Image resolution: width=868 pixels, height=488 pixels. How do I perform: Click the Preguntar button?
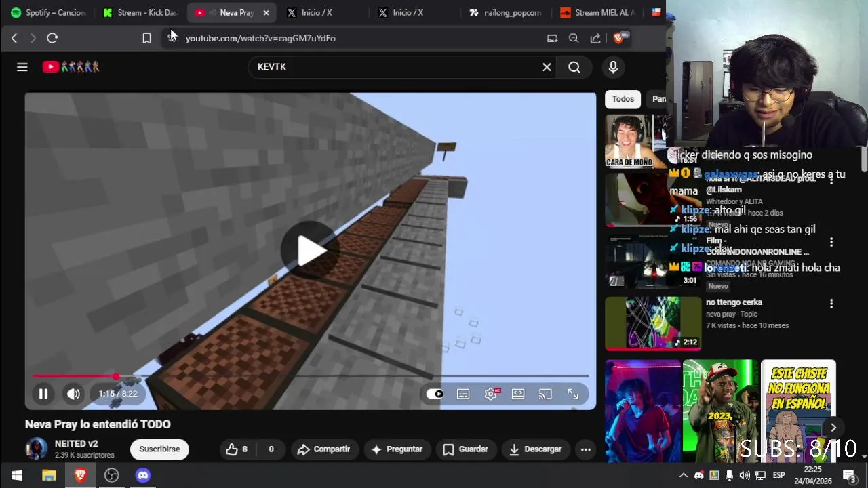[397, 449]
